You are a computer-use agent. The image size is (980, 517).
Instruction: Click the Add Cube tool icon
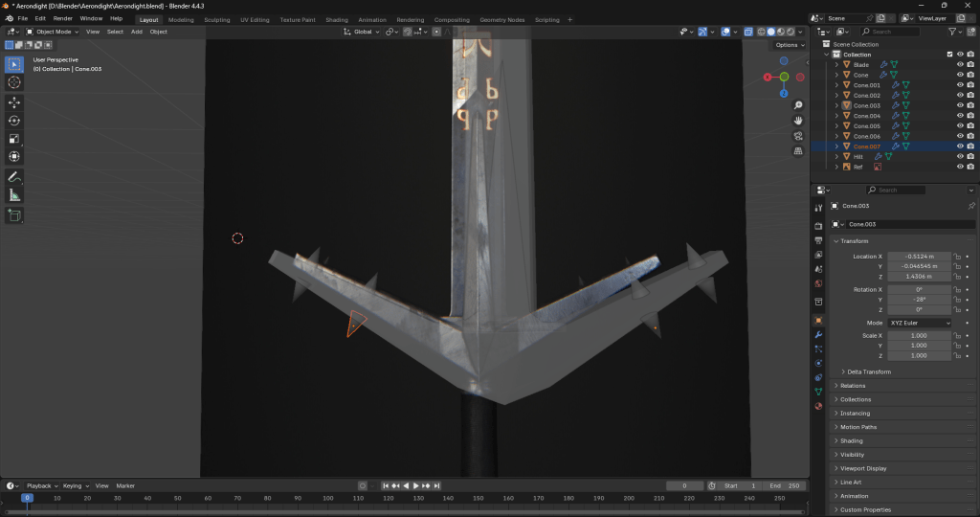point(14,215)
